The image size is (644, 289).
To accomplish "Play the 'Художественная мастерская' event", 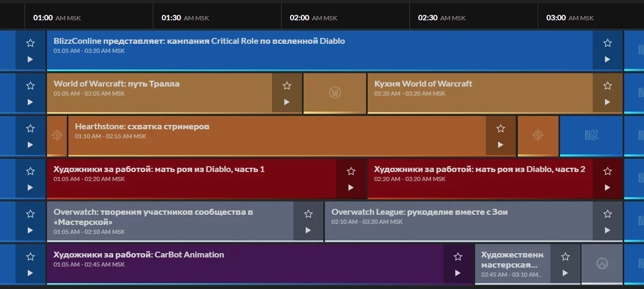I will (x=565, y=273).
